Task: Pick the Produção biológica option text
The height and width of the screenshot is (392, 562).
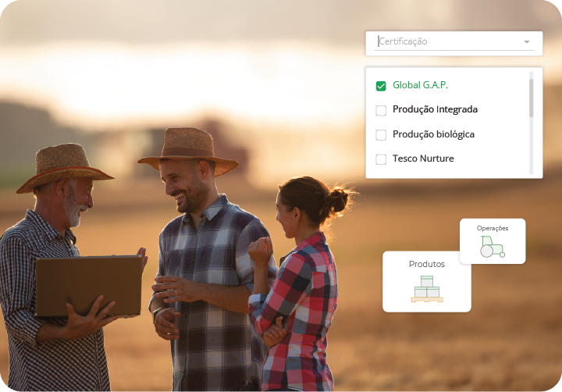Action: point(433,134)
